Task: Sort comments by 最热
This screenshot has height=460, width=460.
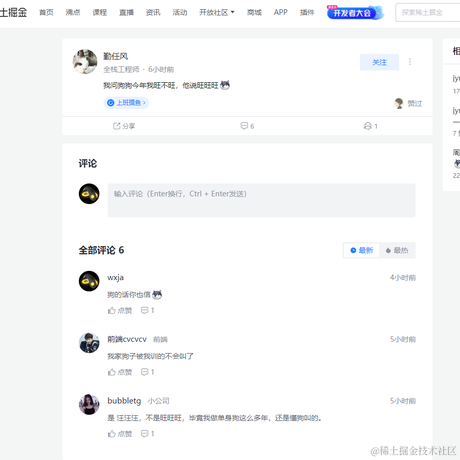Action: (x=397, y=250)
